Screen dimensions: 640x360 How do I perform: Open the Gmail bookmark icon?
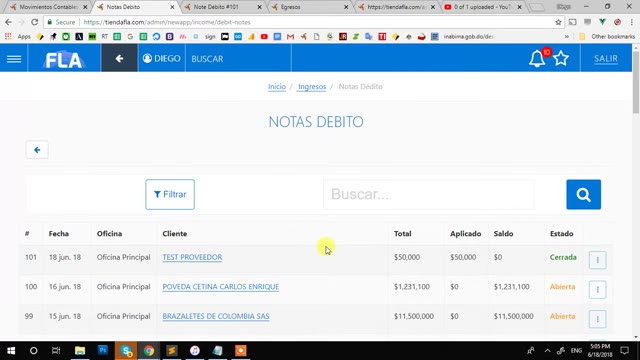click(x=290, y=37)
